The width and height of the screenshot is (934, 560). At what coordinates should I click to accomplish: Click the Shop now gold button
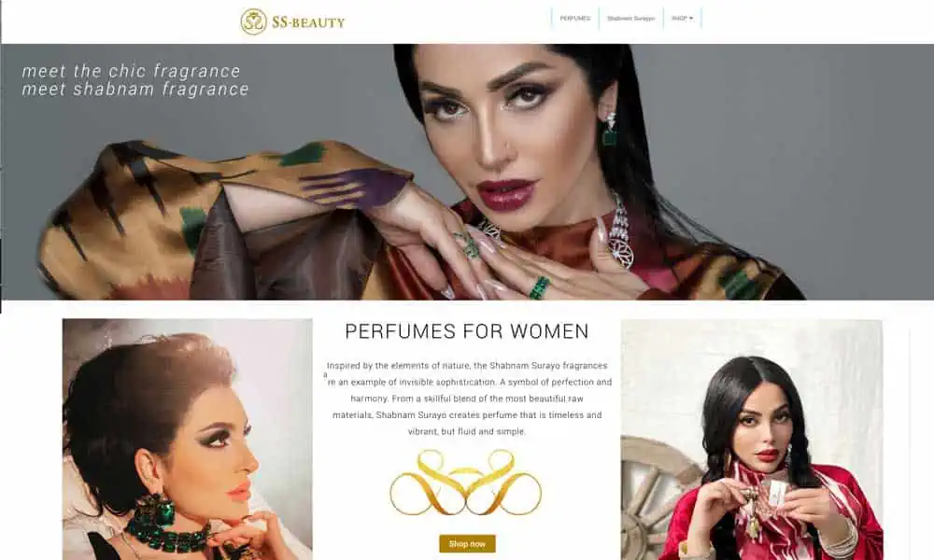(467, 543)
